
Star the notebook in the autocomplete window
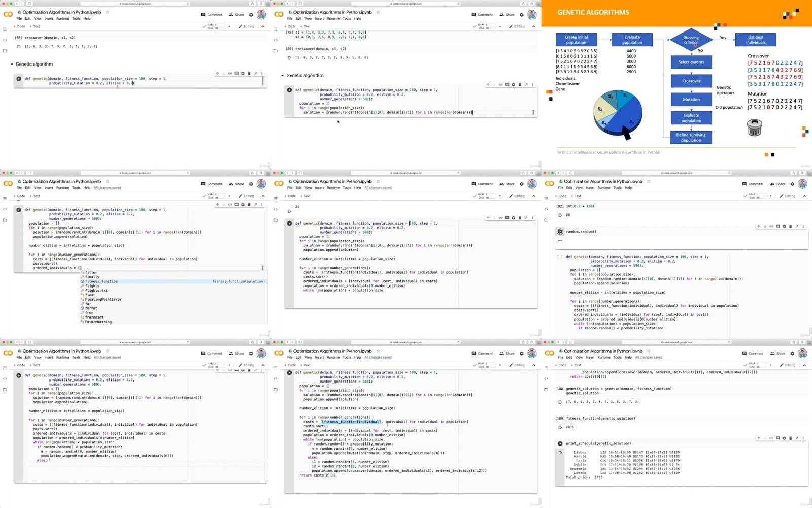[107, 181]
